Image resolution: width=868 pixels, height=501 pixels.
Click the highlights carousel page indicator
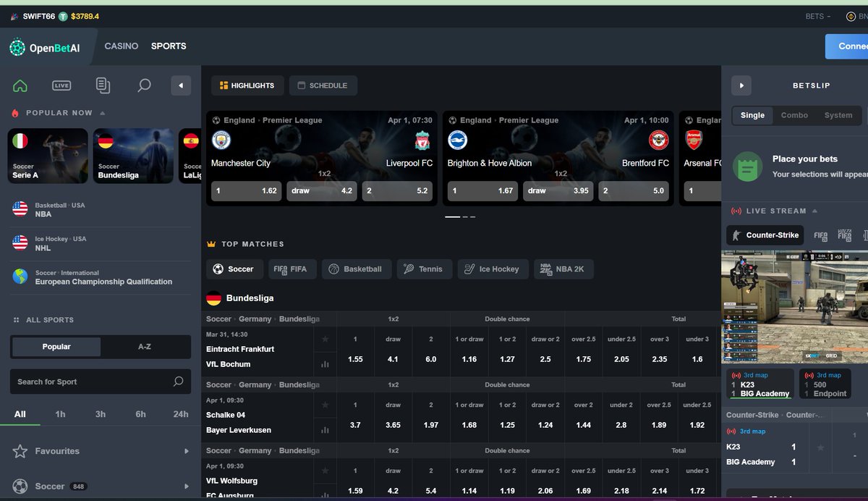click(x=461, y=216)
